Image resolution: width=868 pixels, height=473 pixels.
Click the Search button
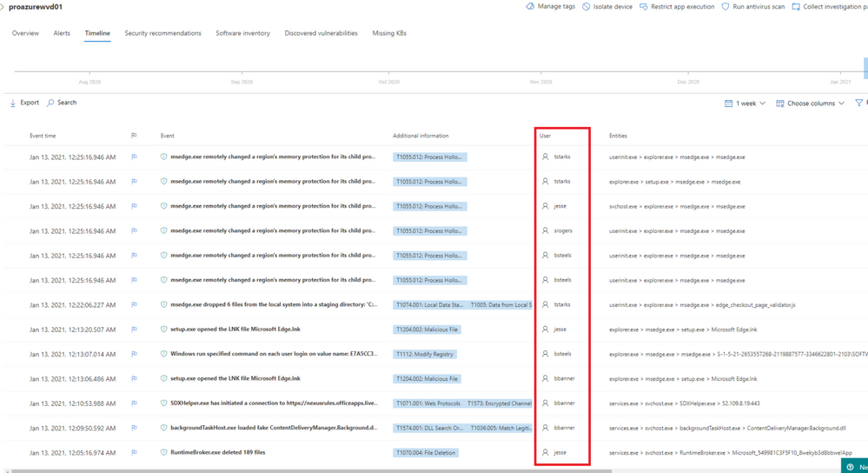(x=62, y=103)
